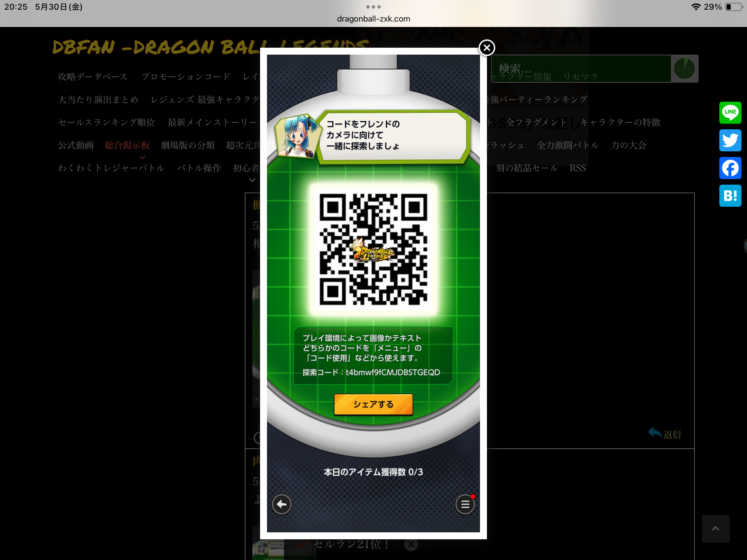Viewport: 747px width, 560px height.
Task: Open キャラクターの特徴 menu item
Action: (x=620, y=122)
